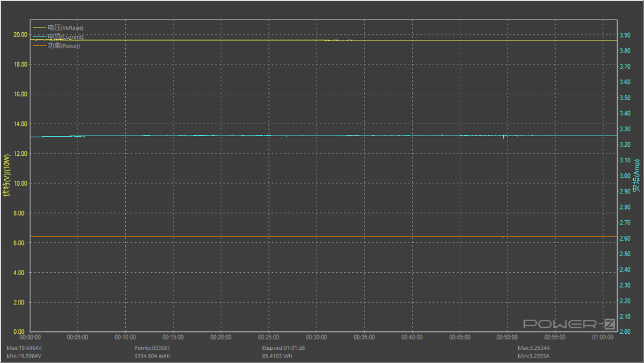Click the 6.00 left axis label
Image resolution: width=644 pixels, height=363 pixels.
point(19,243)
